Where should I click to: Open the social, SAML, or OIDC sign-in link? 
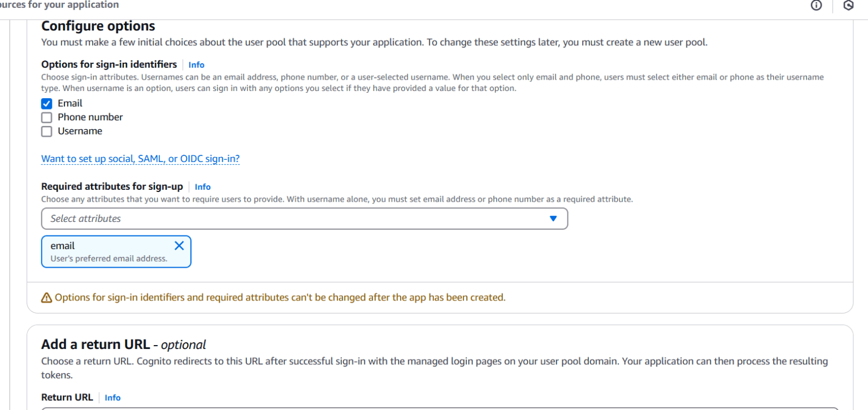tap(140, 159)
